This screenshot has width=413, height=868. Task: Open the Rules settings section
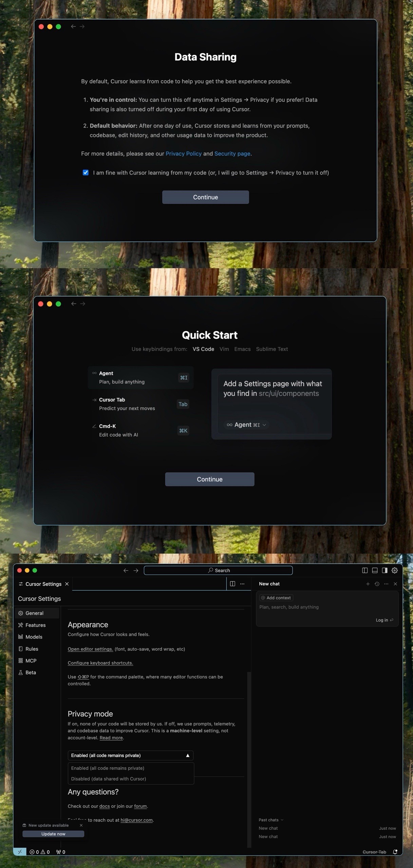[x=37, y=649]
